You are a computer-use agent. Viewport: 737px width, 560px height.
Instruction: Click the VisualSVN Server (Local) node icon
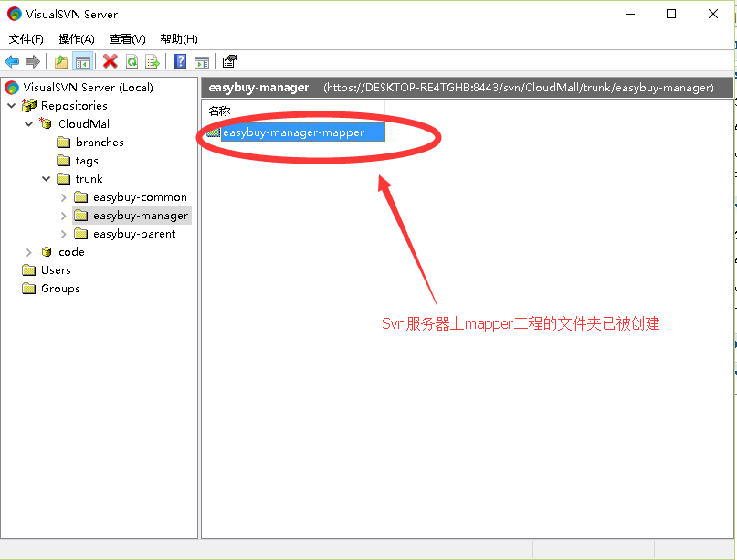pyautogui.click(x=12, y=88)
